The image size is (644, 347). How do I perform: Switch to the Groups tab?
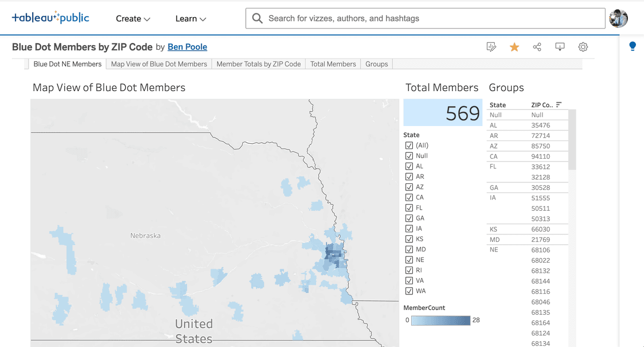pyautogui.click(x=376, y=64)
